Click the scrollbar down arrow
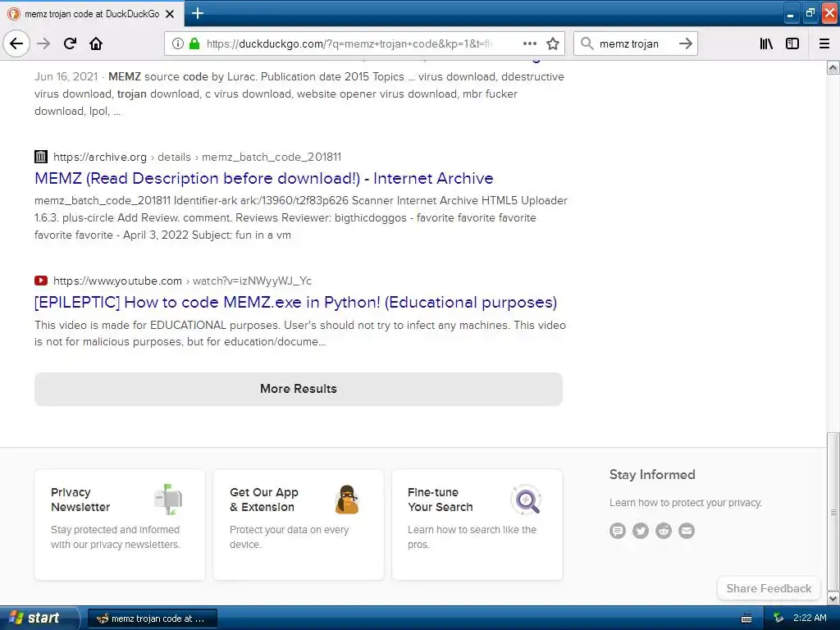840x630 pixels. click(833, 598)
